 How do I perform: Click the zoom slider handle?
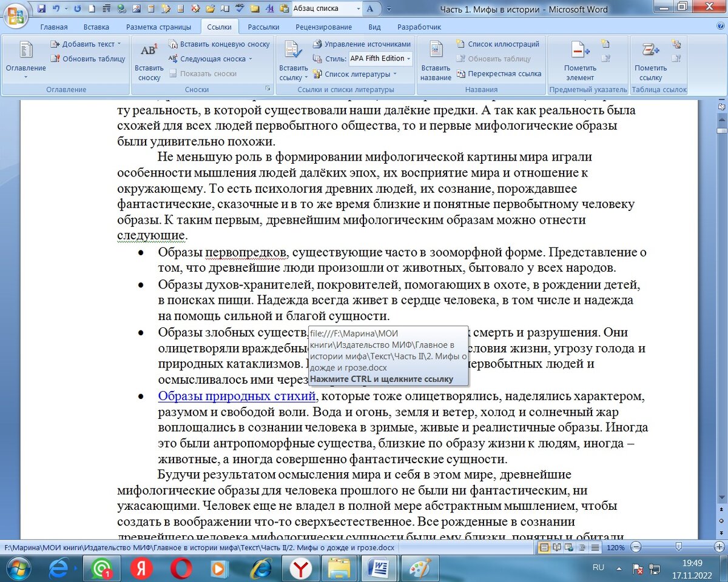[x=678, y=547]
